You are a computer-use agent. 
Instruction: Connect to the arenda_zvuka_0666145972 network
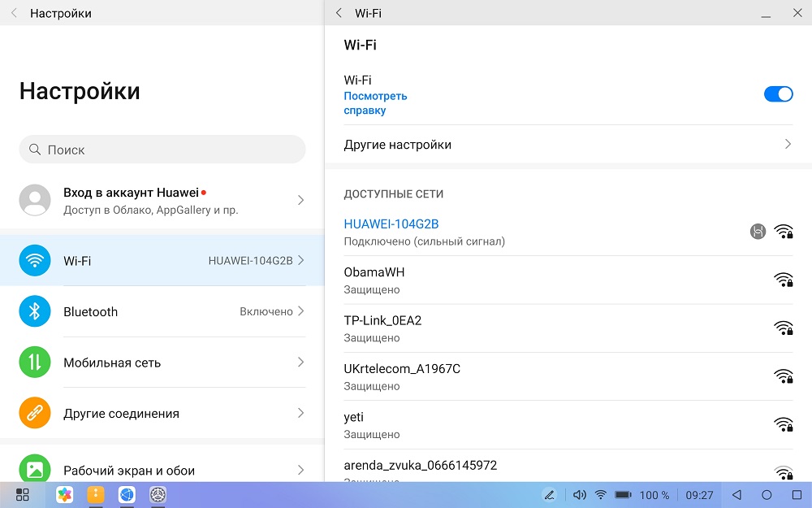click(568, 466)
